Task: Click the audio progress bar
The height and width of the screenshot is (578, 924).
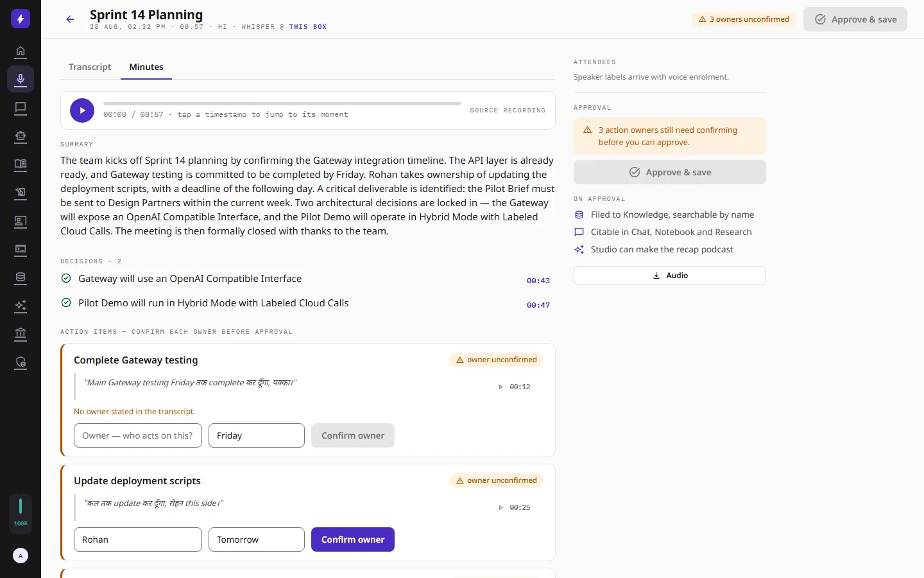Action: (x=282, y=103)
